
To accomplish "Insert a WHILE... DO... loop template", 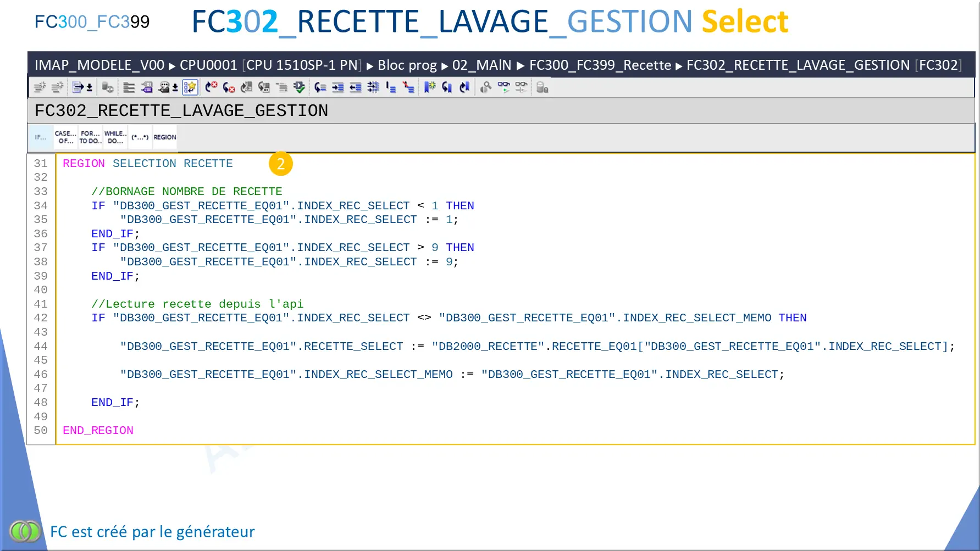I will 115,137.
